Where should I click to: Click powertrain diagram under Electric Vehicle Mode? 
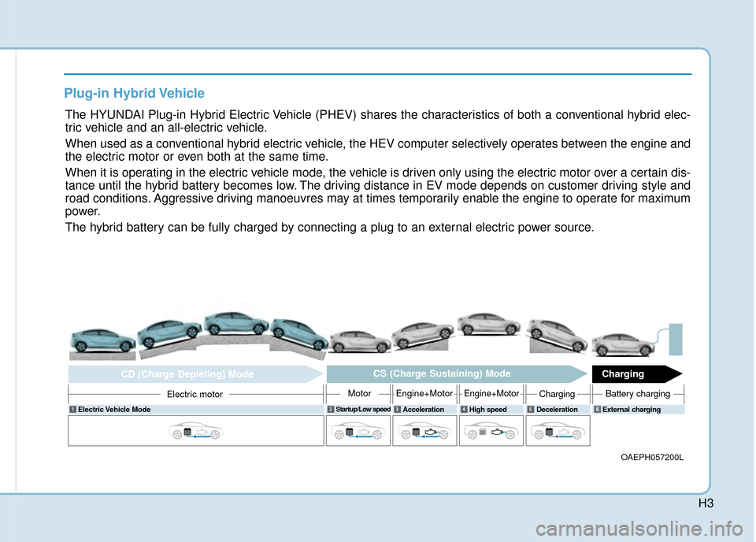tap(196, 431)
